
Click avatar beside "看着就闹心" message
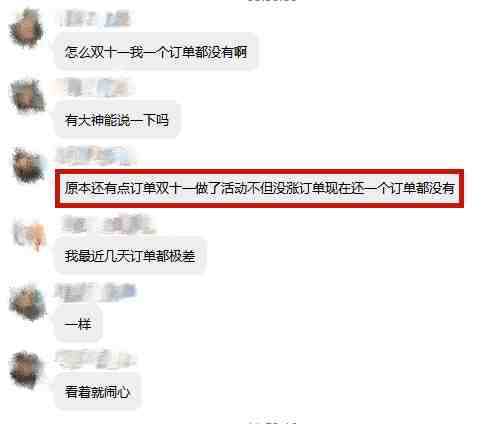coord(27,370)
